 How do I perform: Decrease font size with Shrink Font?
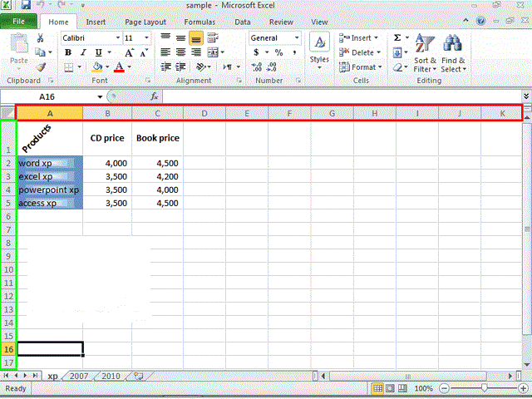[144, 52]
